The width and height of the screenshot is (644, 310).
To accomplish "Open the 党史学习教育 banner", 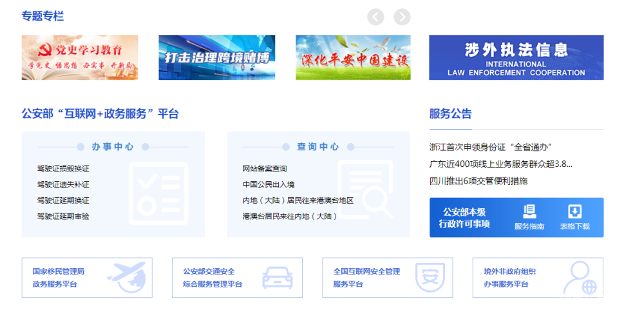I will (80, 57).
